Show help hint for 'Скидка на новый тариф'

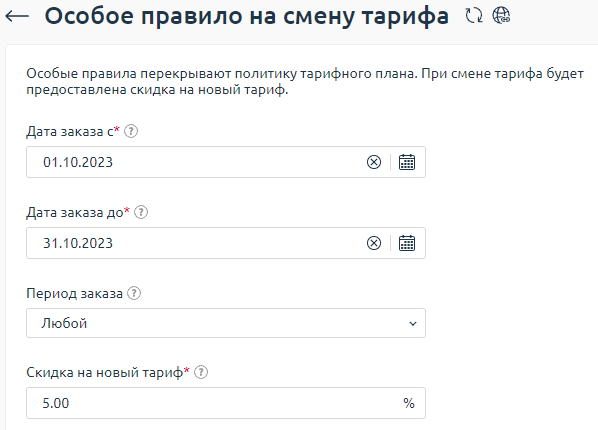coord(201,372)
